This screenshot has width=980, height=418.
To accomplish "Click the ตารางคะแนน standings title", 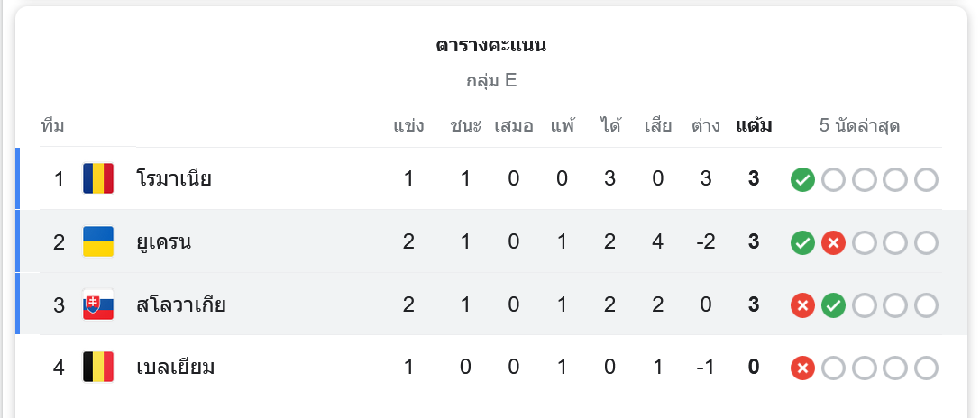I will pyautogui.click(x=491, y=45).
